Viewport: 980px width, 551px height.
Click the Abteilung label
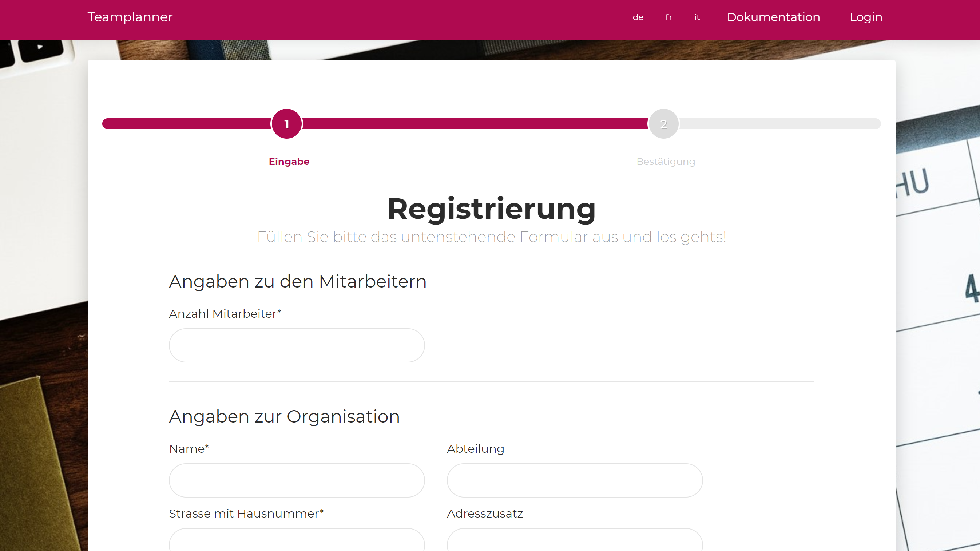(476, 449)
